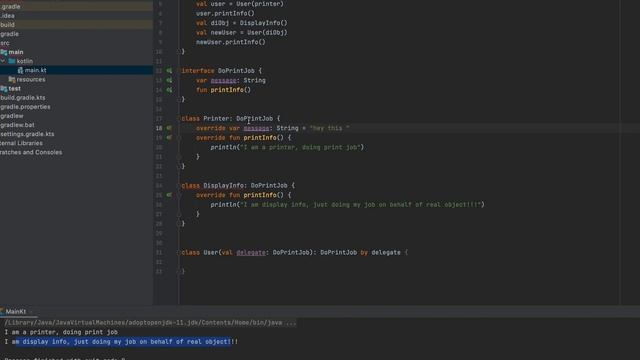This screenshot has height=360, width=640.
Task: Click line number 18 in the gutter
Action: coord(158,128)
